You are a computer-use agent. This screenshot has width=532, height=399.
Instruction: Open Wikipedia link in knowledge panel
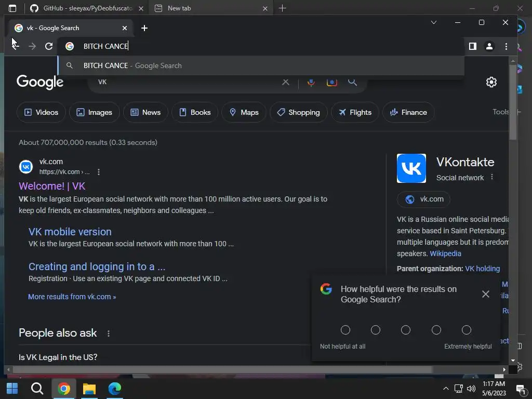pyautogui.click(x=445, y=254)
